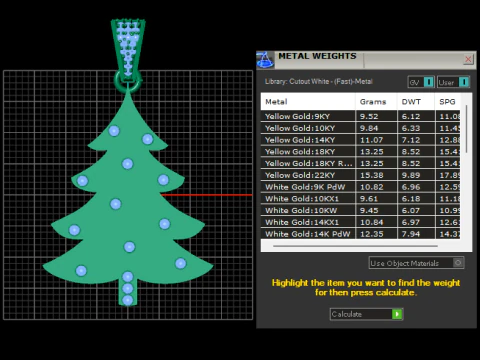Select the Yellow Gold:18KY R... row
The height and width of the screenshot is (360, 480).
click(360, 163)
